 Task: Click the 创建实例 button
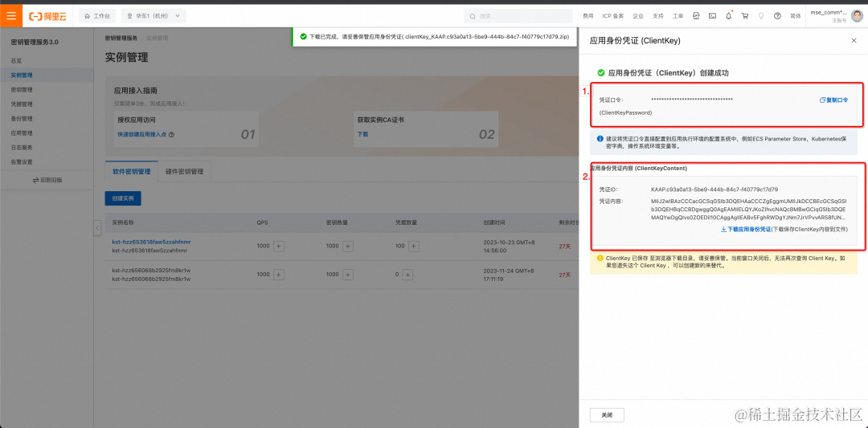pos(123,198)
